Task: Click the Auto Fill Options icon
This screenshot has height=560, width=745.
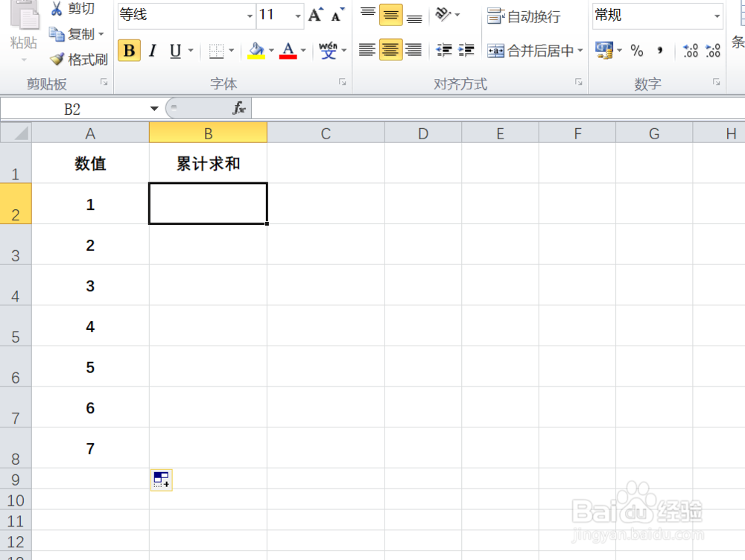Action: pyautogui.click(x=162, y=480)
